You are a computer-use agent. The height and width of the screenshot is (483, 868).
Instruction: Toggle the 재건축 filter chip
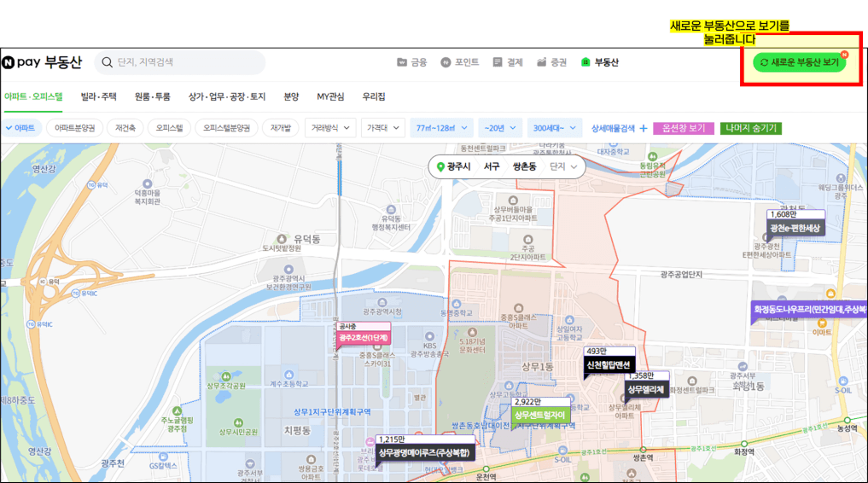point(124,128)
